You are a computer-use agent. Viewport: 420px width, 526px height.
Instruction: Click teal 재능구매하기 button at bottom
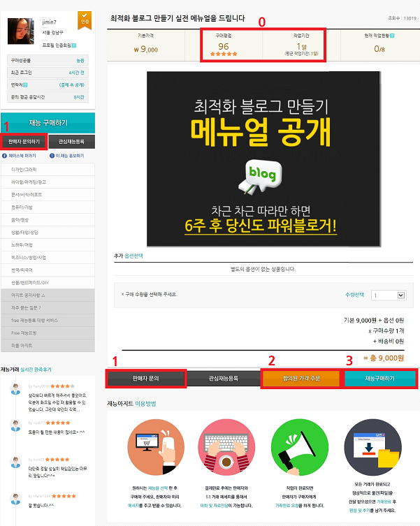point(379,379)
